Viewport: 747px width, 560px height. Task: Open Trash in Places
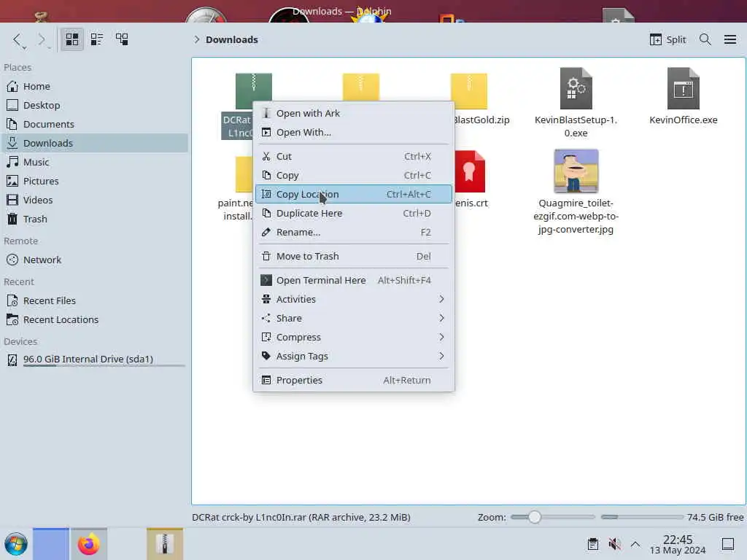click(x=96, y=219)
